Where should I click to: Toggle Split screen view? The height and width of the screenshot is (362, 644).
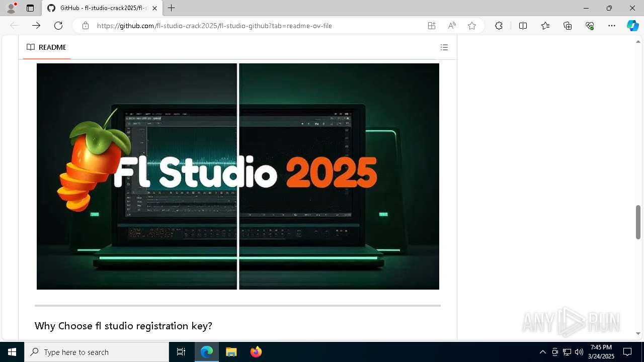coord(523,26)
